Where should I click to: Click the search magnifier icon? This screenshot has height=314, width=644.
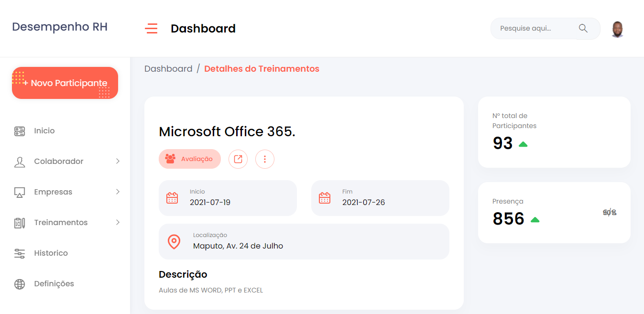click(x=583, y=28)
